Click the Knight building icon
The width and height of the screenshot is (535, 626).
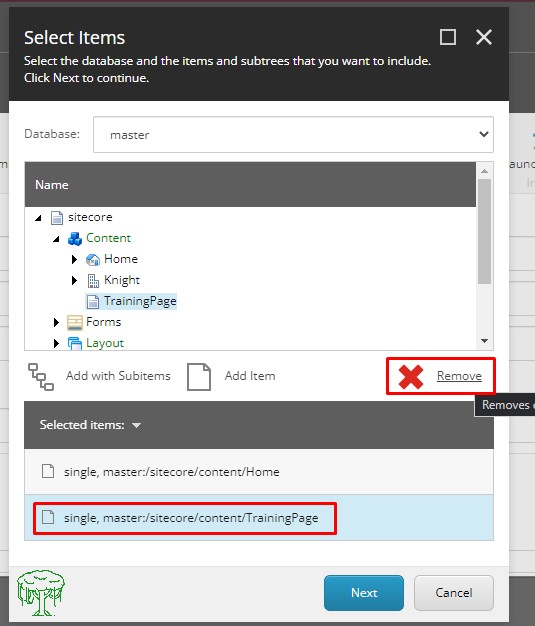93,281
